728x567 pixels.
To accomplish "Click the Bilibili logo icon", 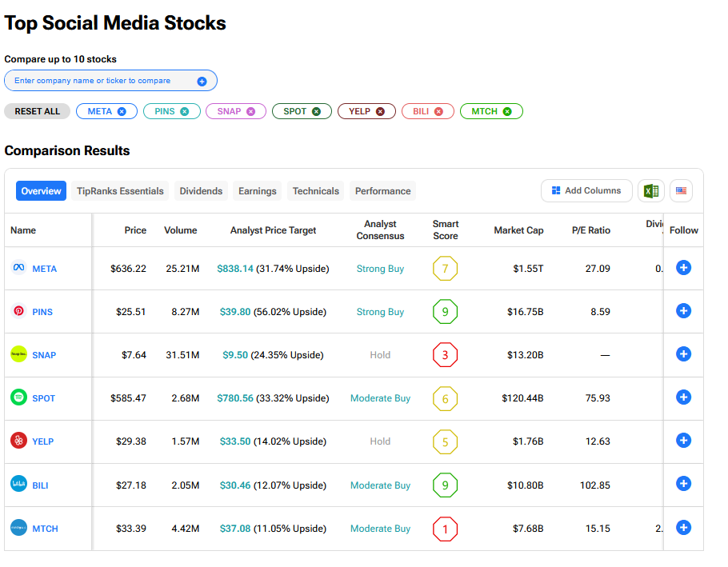I will [x=18, y=484].
